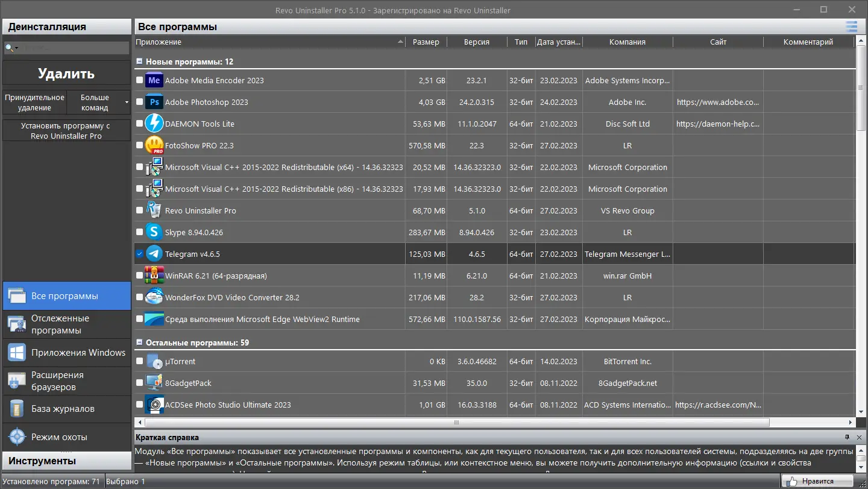
Task: Click the WinRAR books icon
Action: coord(154,276)
